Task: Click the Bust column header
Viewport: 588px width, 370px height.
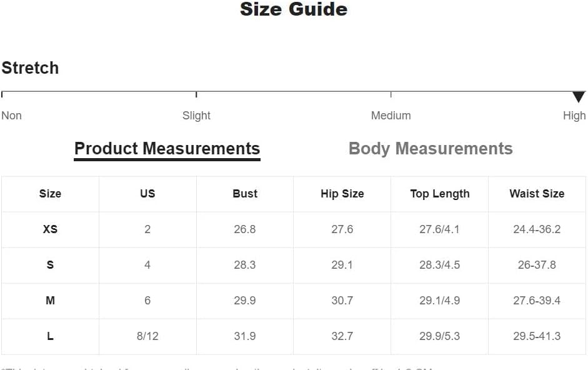Action: [x=245, y=194]
